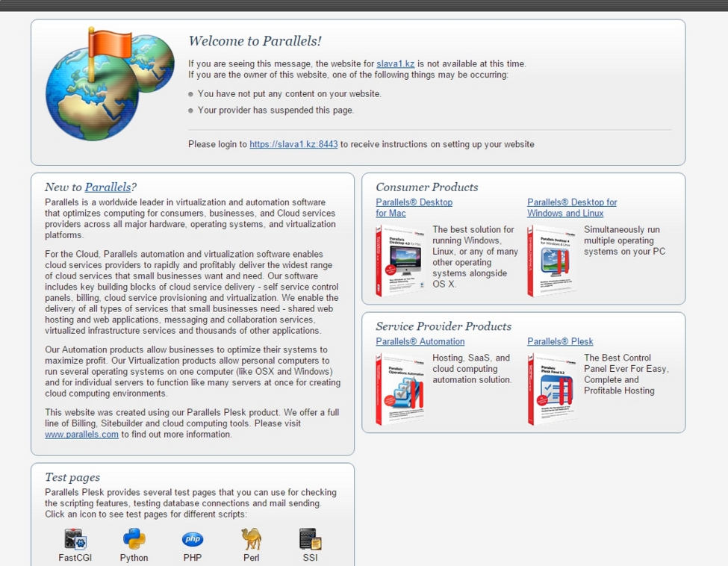Click the FastCGI label under test pages
Viewport: 728px width, 566px height.
75,558
